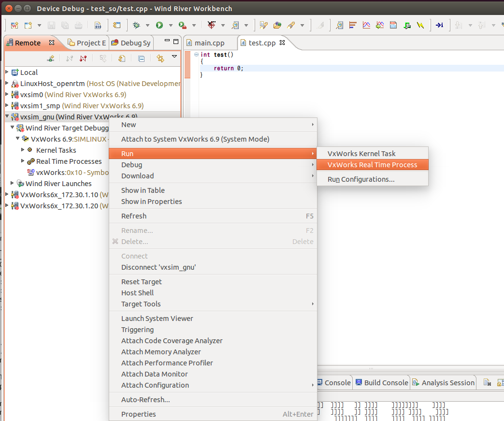Viewport: 504px width, 421px height.
Task: Choose Launch System Viewer menu entry
Action: pyautogui.click(x=213, y=319)
